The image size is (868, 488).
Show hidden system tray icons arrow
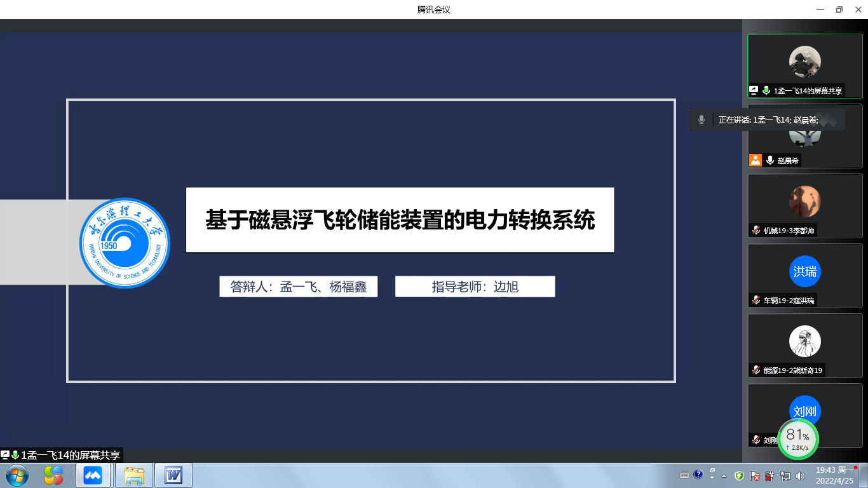point(724,475)
